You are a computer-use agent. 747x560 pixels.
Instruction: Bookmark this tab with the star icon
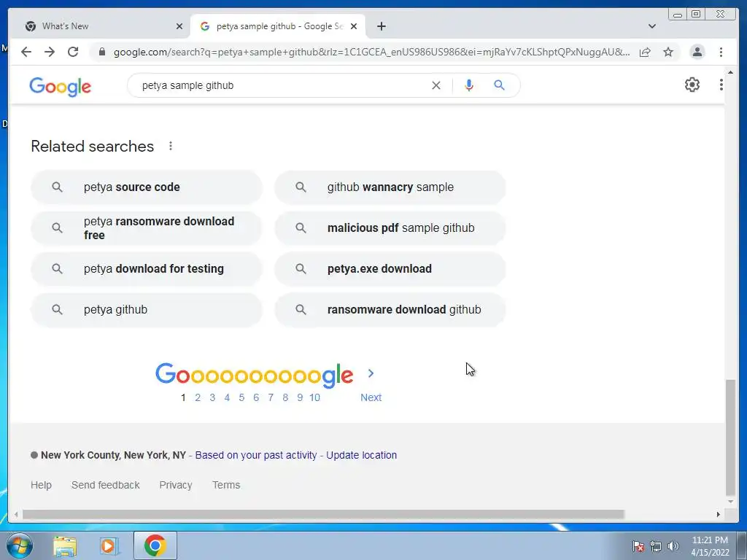668,52
